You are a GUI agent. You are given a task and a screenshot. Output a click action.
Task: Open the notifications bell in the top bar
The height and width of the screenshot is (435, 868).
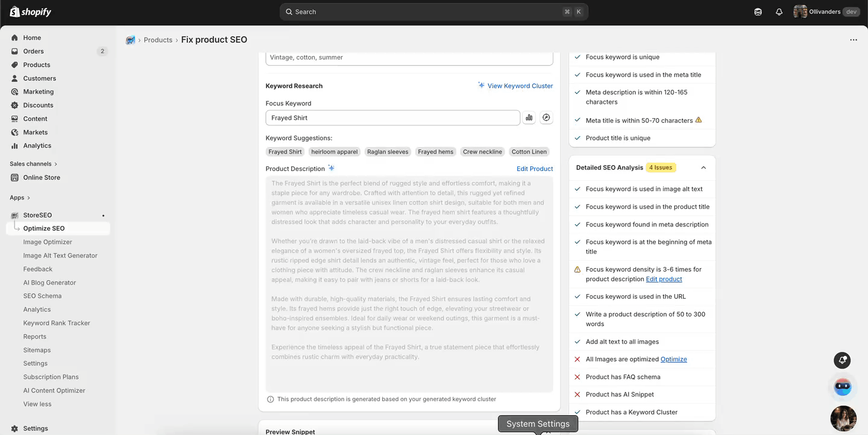[x=779, y=11]
